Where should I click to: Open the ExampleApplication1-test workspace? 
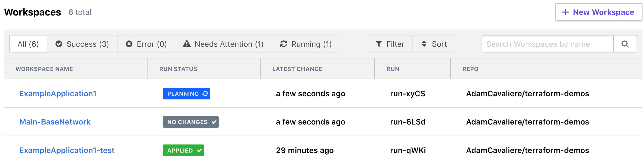pos(67,150)
